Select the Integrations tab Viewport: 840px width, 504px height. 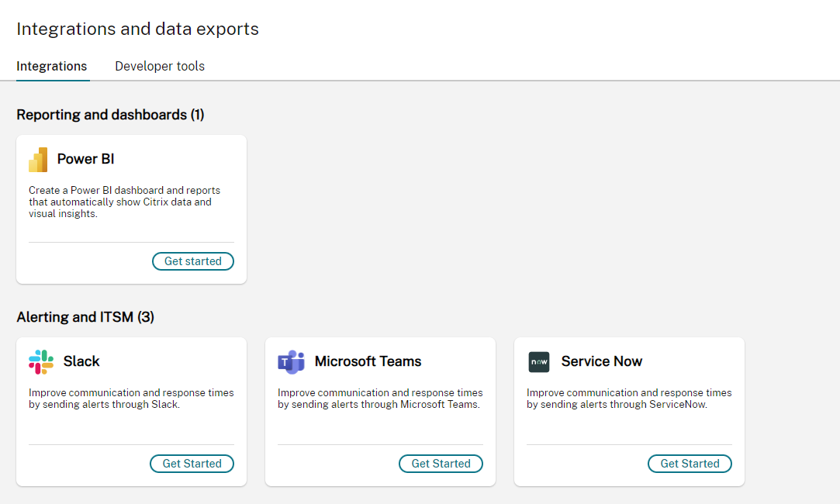tap(52, 66)
